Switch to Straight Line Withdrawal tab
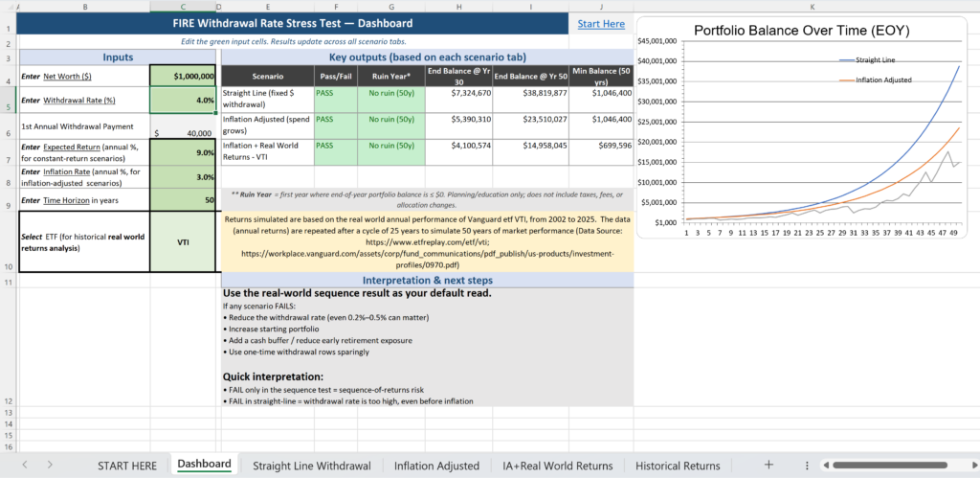The image size is (980, 478). pyautogui.click(x=311, y=466)
